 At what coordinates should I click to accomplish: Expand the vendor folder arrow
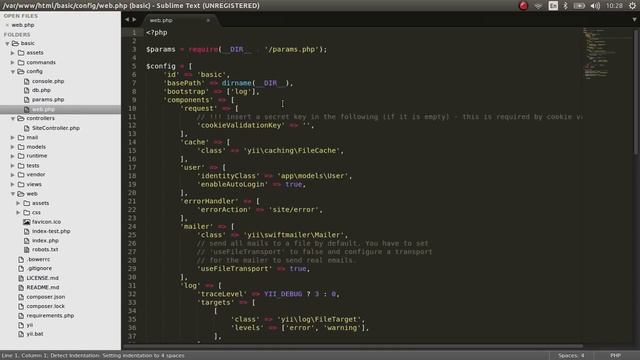pyautogui.click(x=13, y=175)
